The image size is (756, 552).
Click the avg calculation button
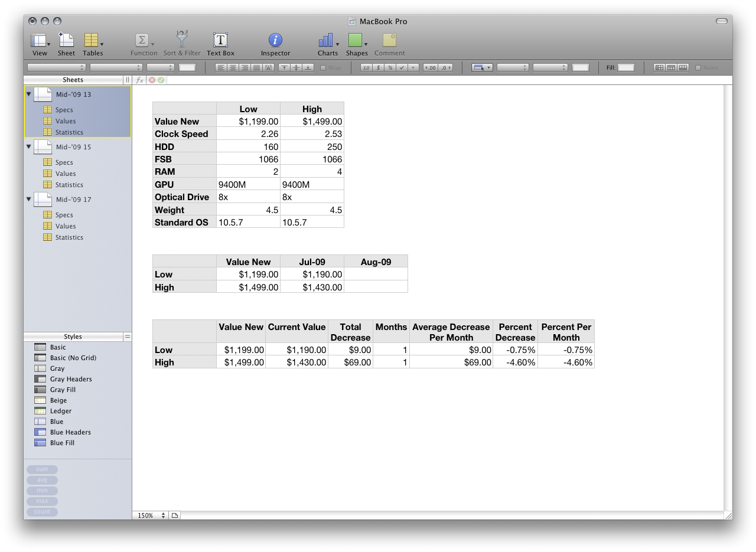click(x=42, y=480)
